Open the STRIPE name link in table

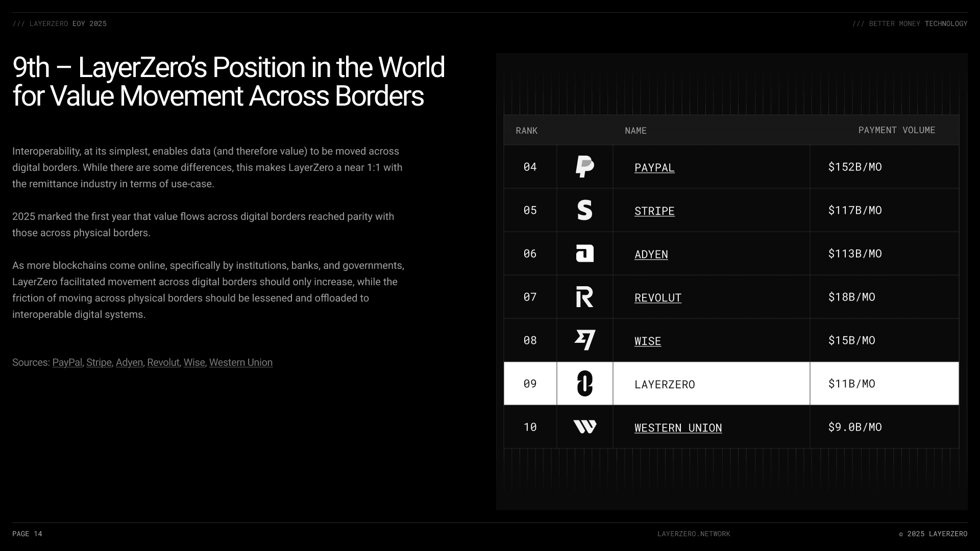654,211
